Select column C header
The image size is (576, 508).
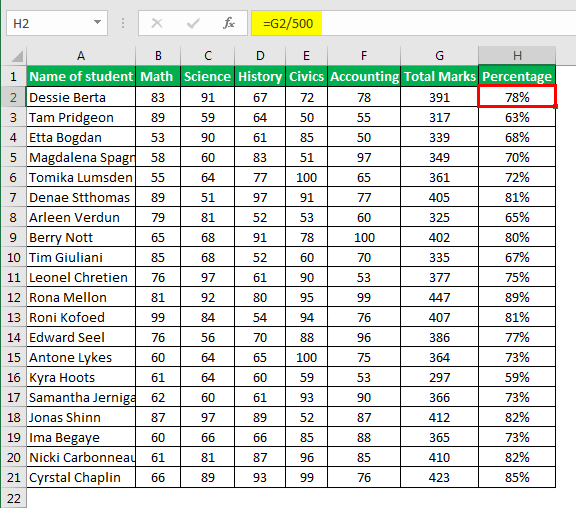pyautogui.click(x=208, y=56)
